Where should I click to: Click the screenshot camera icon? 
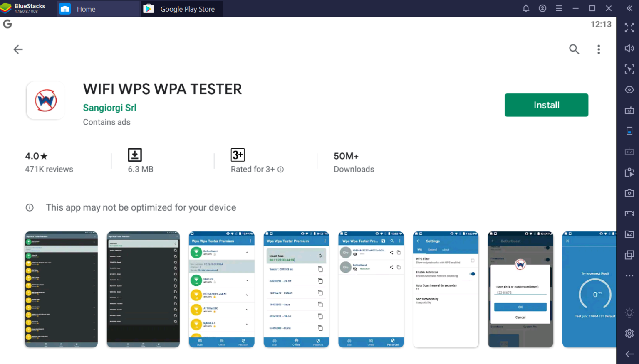(x=629, y=193)
